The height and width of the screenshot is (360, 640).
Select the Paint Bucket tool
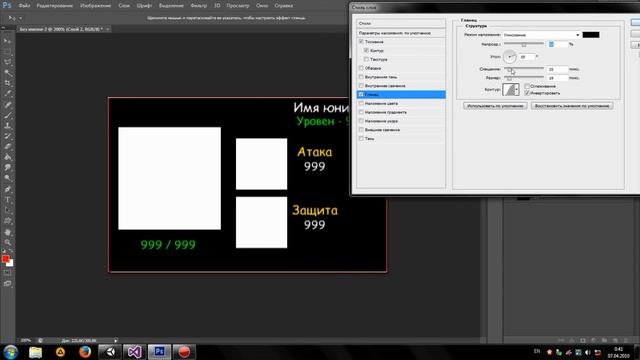tap(7, 157)
